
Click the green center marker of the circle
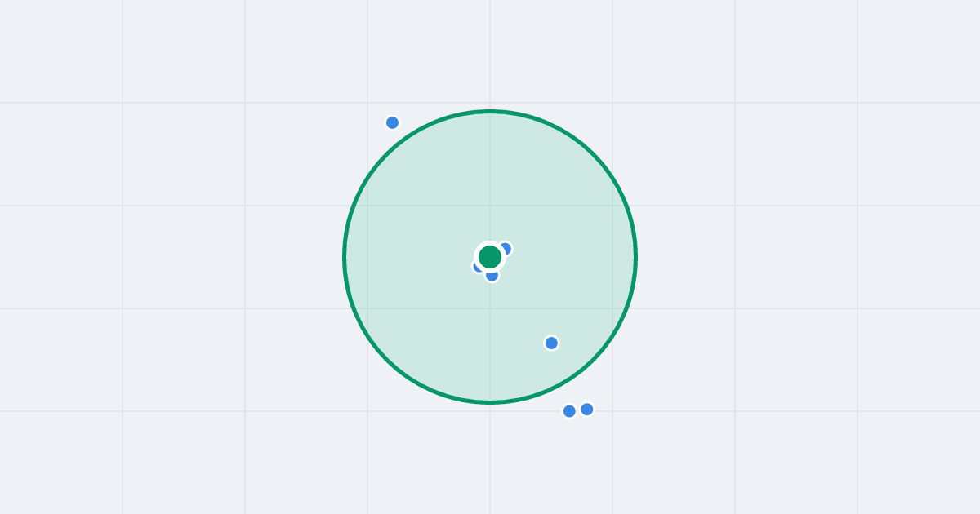490,257
